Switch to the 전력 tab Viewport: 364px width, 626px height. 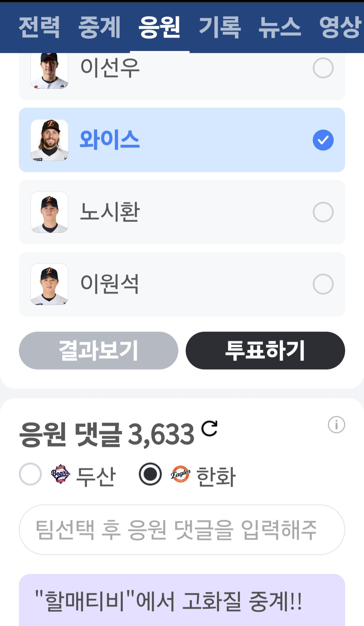coord(39,27)
